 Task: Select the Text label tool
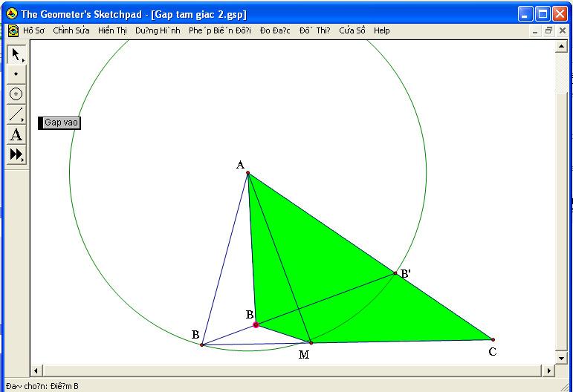click(16, 134)
